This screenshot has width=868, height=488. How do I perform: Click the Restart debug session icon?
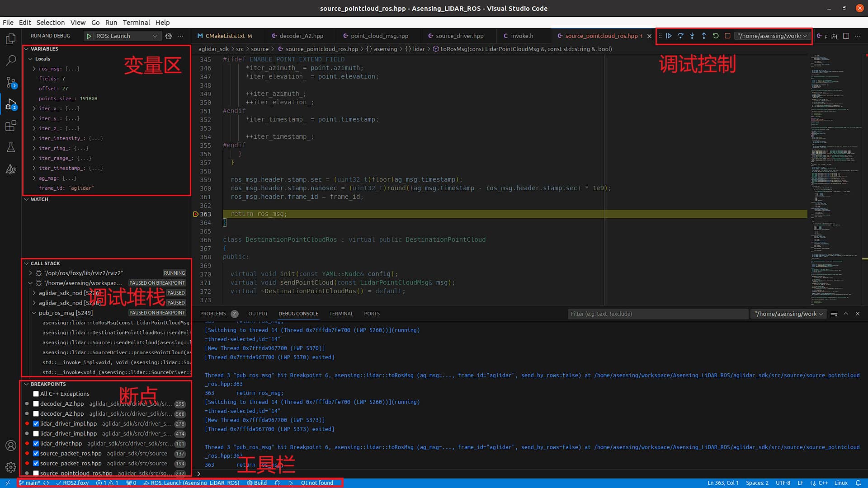coord(716,36)
